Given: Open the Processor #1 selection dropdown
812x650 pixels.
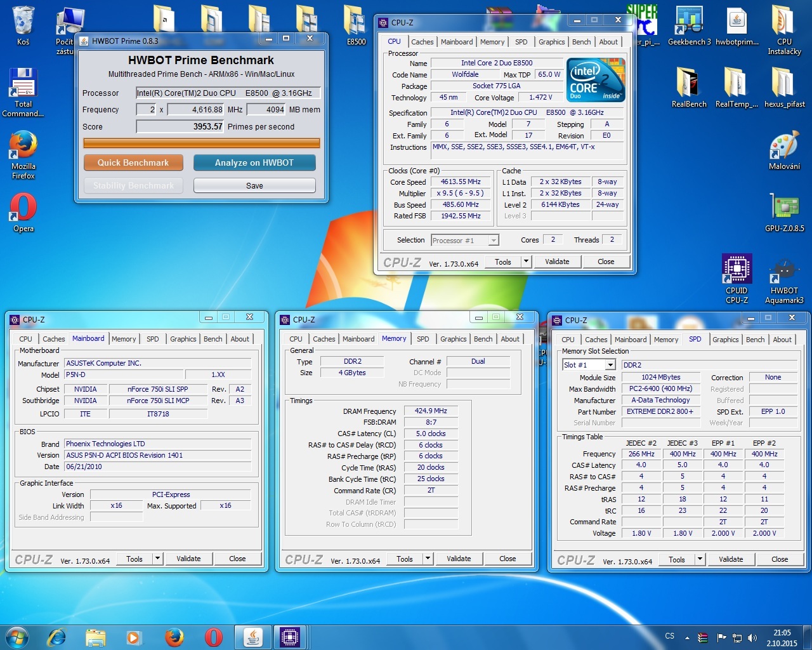Looking at the screenshot, I should tap(465, 240).
